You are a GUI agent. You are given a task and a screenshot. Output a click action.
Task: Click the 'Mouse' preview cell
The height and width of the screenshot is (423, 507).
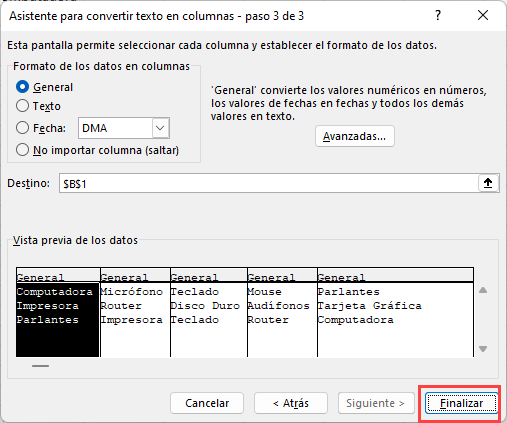pyautogui.click(x=264, y=292)
